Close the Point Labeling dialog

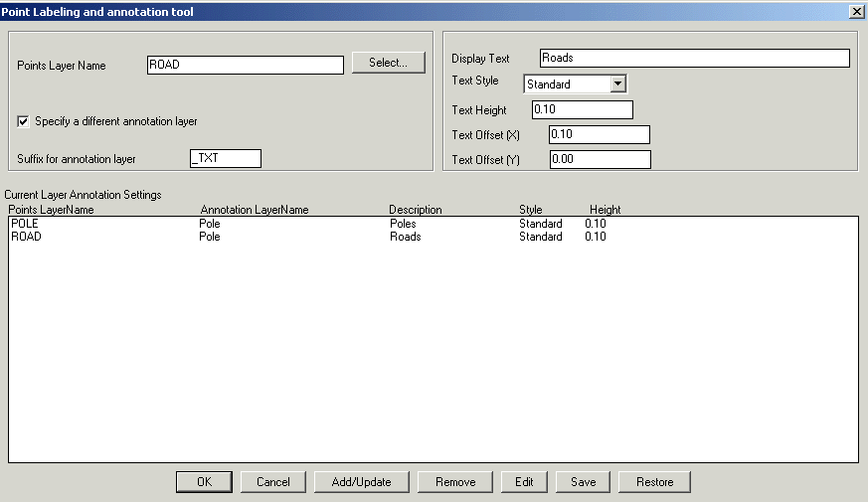click(856, 11)
